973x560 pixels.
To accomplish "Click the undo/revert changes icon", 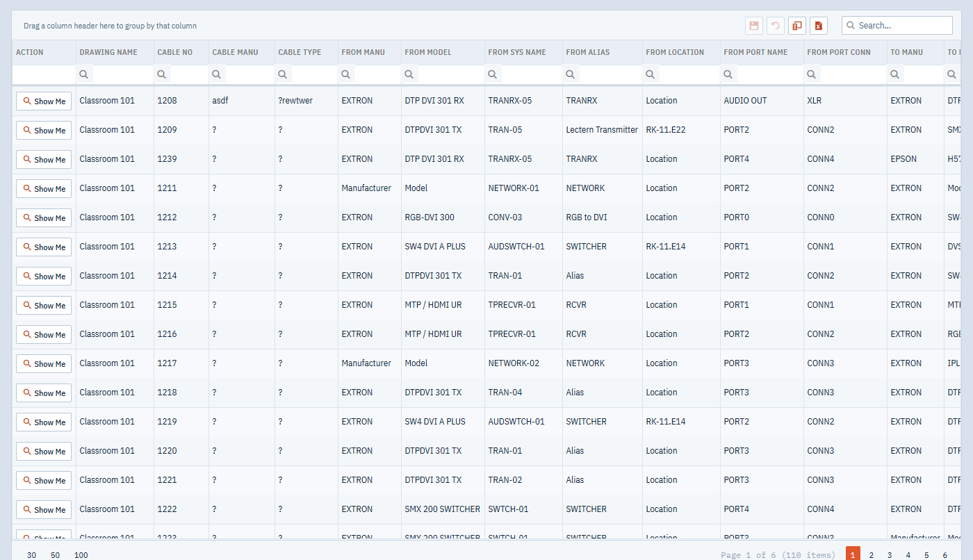I will click(776, 26).
